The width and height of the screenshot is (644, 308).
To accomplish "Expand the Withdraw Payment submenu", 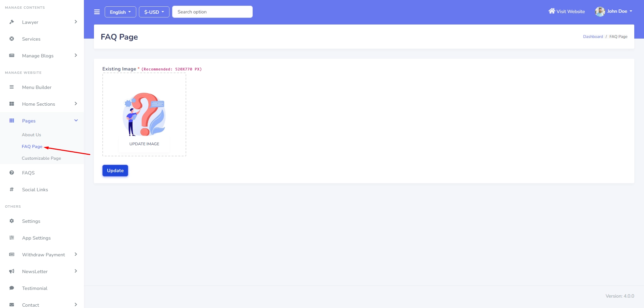I will click(x=76, y=255).
